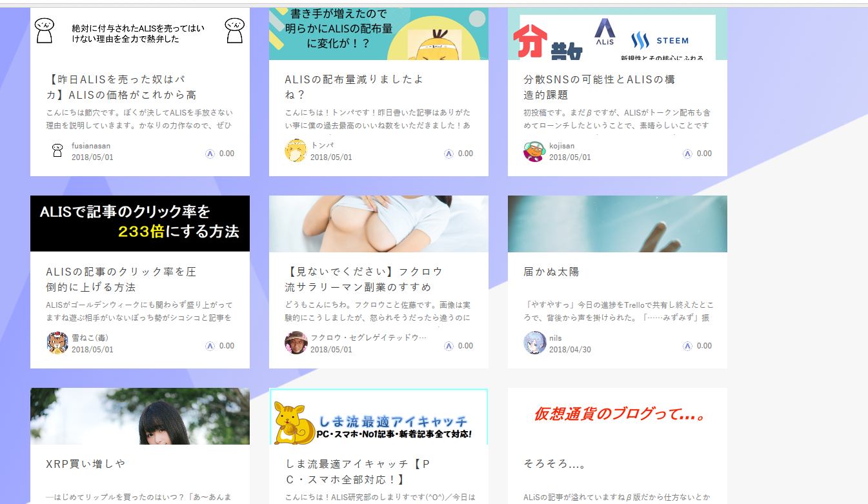868x504 pixels.
Task: Open article 分散SNSの可能性とALISの構造的課題
Action: pyautogui.click(x=600, y=87)
